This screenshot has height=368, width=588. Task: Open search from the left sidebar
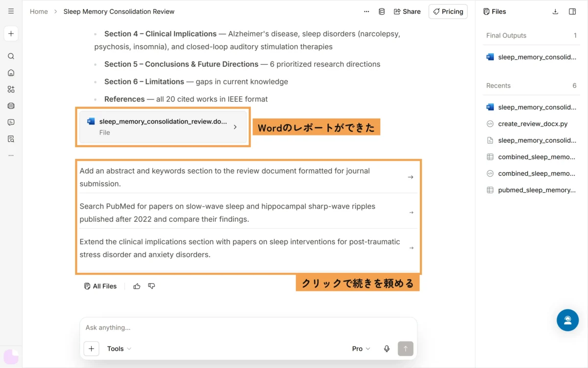11,56
